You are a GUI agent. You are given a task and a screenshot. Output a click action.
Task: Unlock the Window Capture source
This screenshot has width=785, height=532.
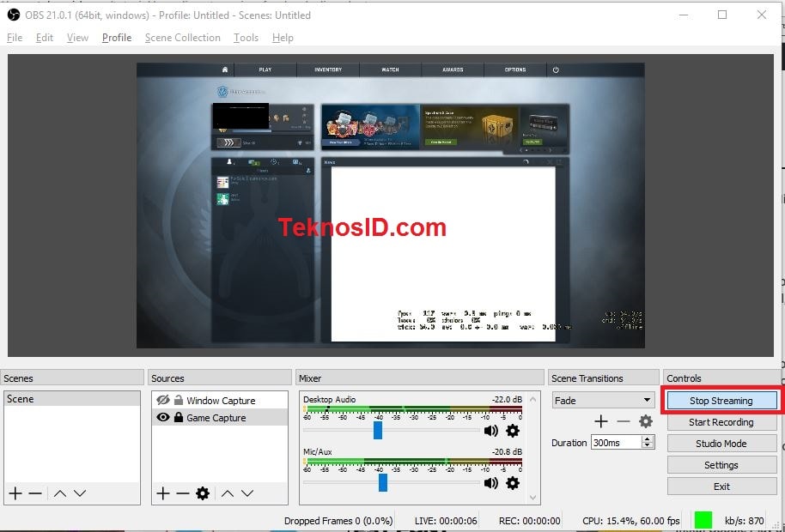(x=179, y=400)
